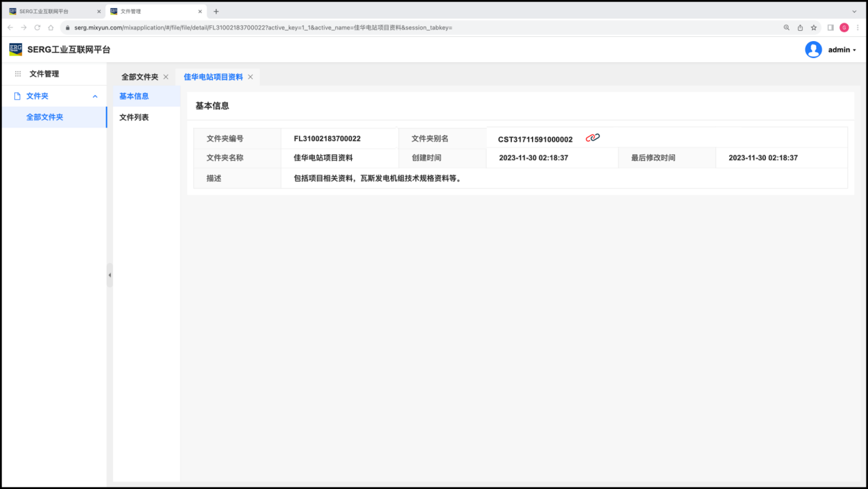This screenshot has height=489, width=868.
Task: Toggle the browser side panel icon
Action: [830, 27]
